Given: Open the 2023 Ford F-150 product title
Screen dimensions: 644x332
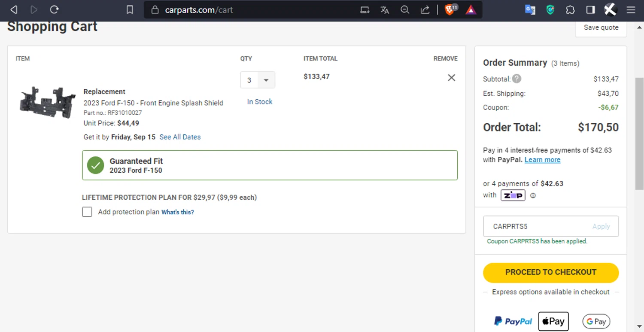Looking at the screenshot, I should point(153,103).
